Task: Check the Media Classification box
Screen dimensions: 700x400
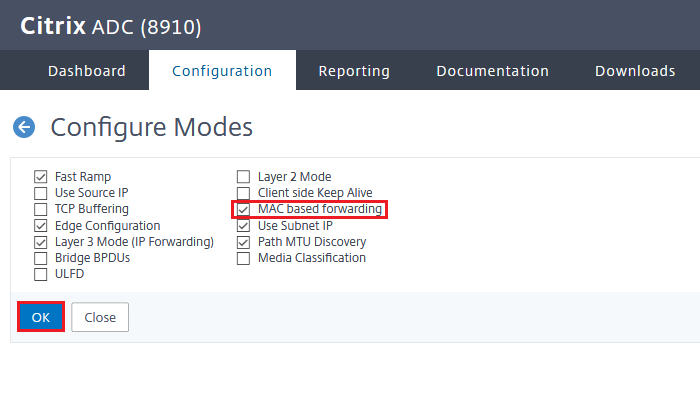Action: (243, 258)
